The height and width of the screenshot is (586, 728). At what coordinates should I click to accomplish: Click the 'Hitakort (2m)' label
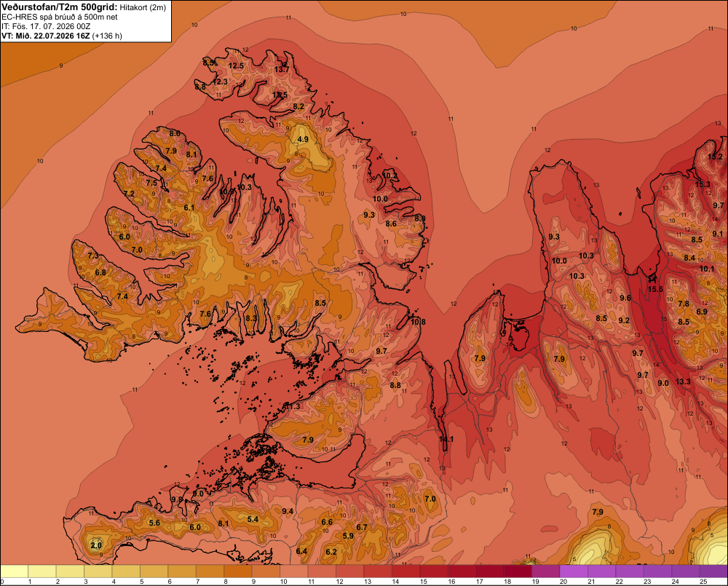click(143, 7)
